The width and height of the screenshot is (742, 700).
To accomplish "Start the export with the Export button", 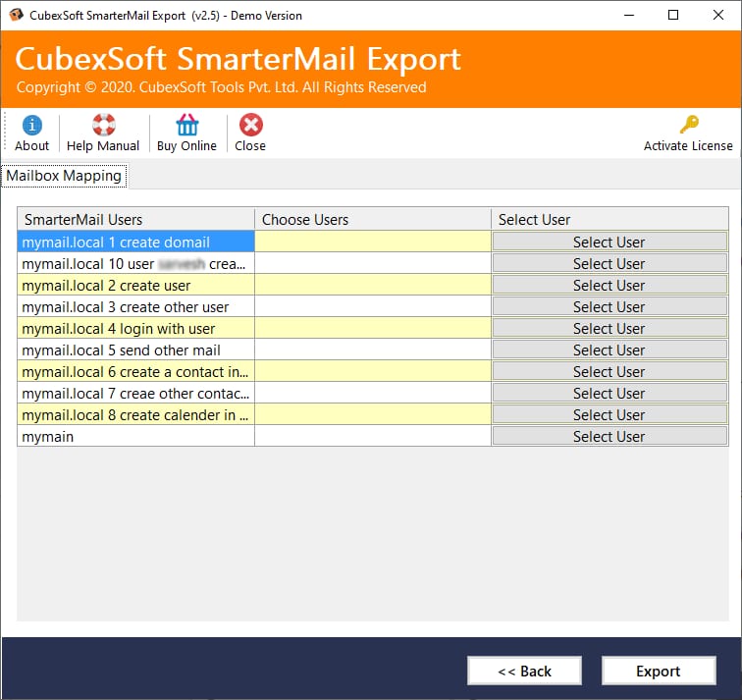I will coord(659,671).
